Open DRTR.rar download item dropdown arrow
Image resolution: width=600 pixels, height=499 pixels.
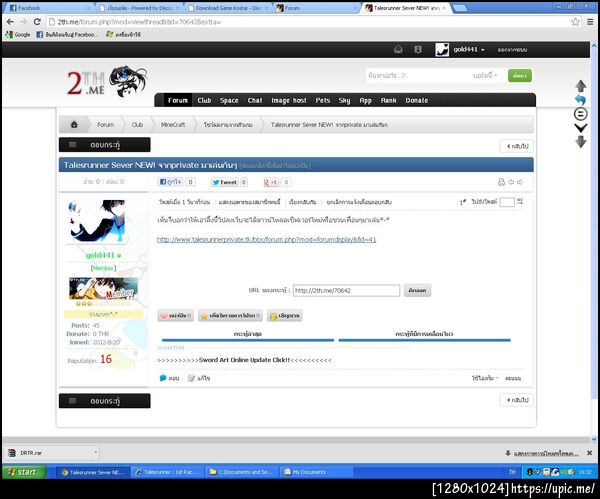[95, 452]
